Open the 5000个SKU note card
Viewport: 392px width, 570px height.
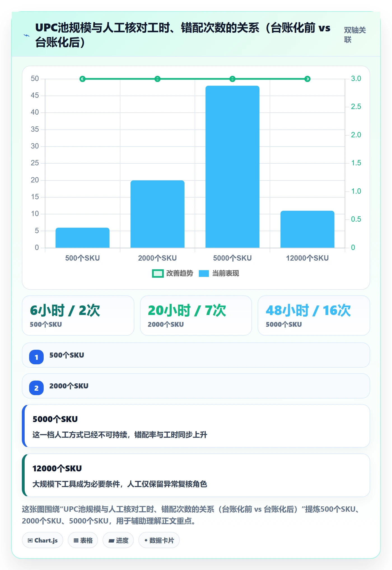pos(196,426)
